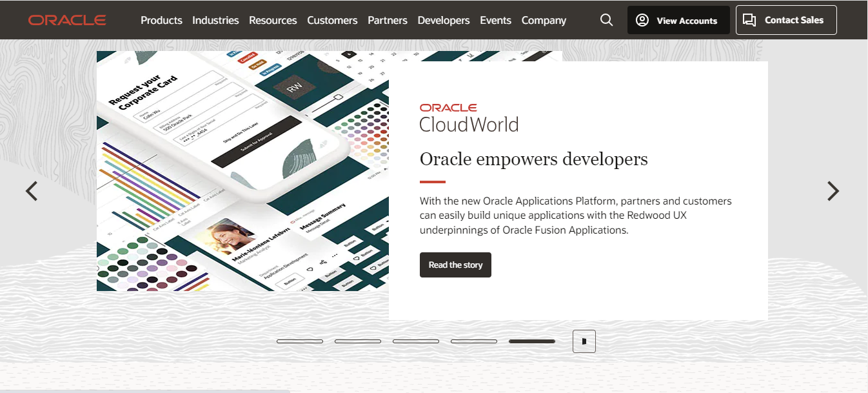Advance to next carousel slide arrow
The image size is (868, 393).
point(833,191)
